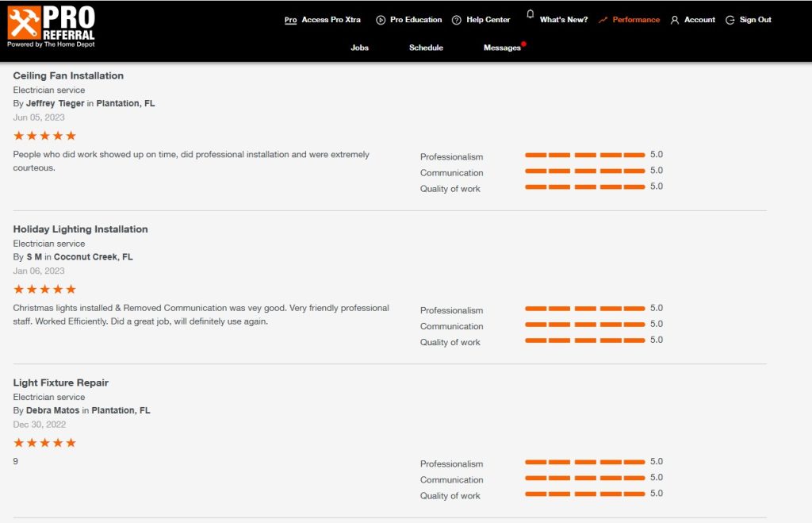Click the Professionalism rating bar for Ceiling Fan review
The image size is (812, 523).
click(584, 155)
